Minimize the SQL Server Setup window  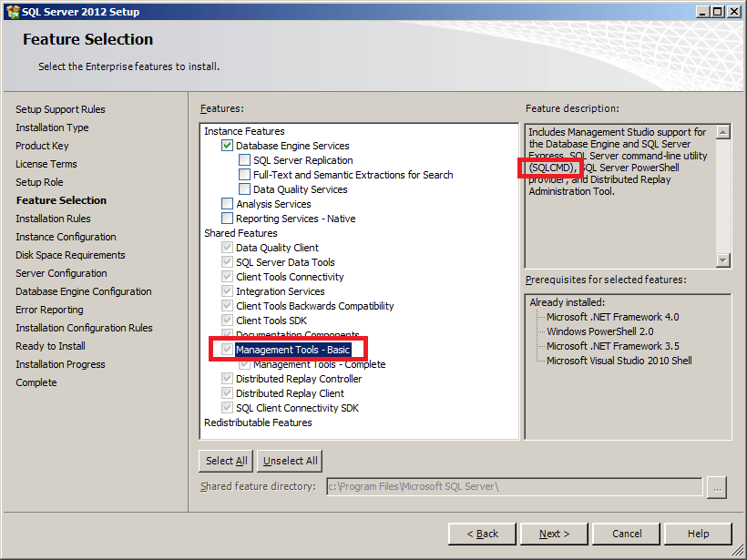click(702, 12)
